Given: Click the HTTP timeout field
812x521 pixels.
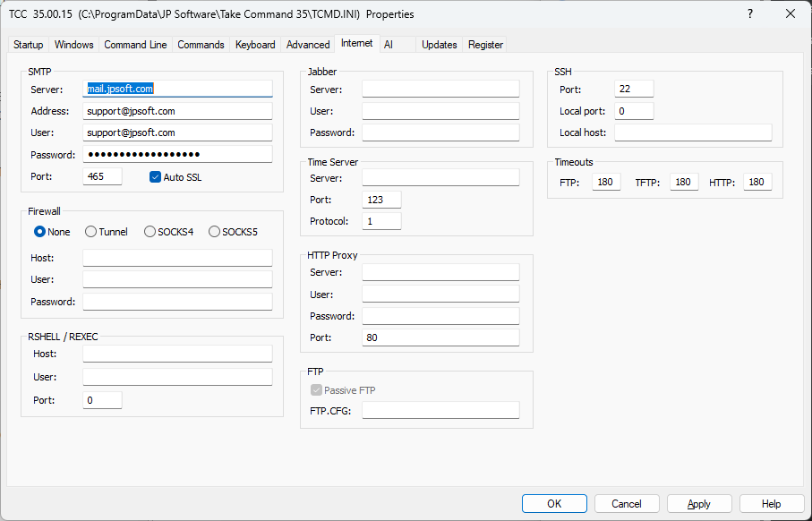Looking at the screenshot, I should pos(757,182).
